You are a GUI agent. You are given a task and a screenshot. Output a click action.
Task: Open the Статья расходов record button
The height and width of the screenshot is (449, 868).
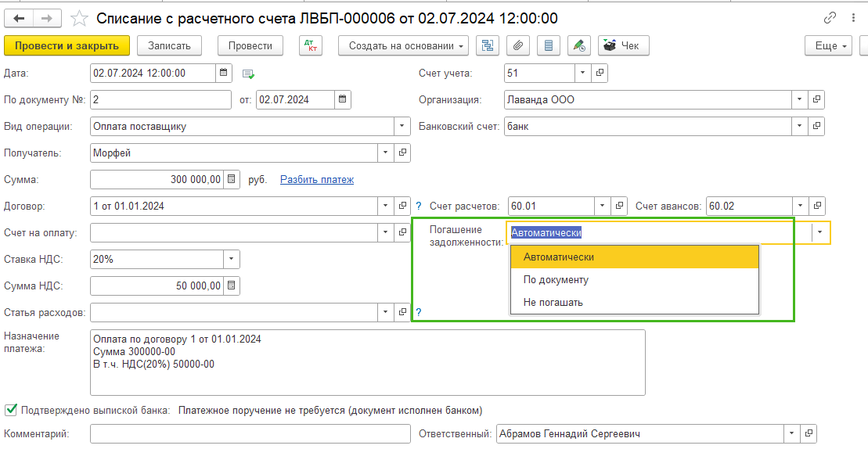click(x=402, y=312)
